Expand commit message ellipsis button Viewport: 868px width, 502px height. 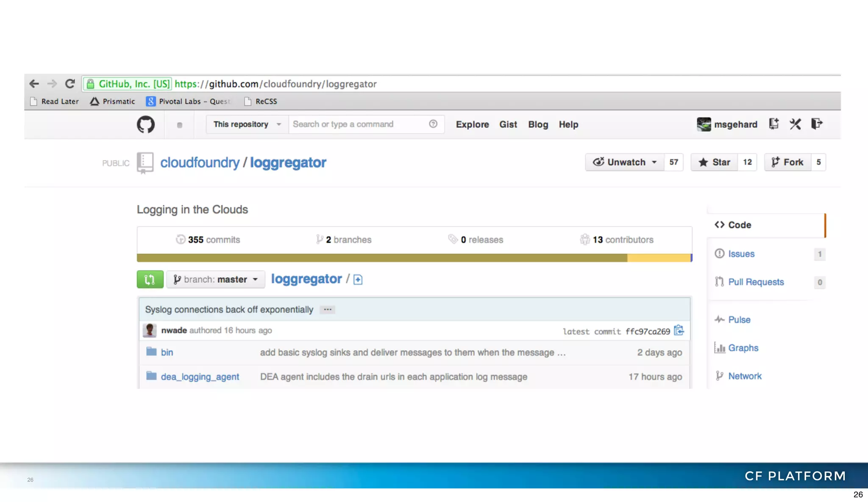click(327, 310)
